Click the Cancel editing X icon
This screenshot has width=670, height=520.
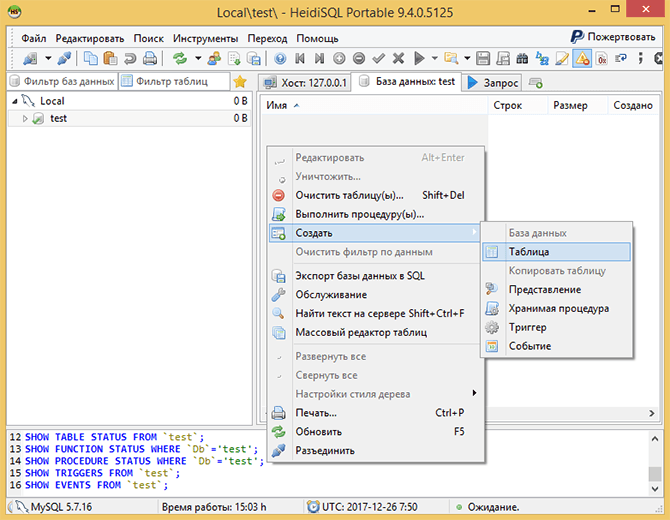[x=398, y=58]
